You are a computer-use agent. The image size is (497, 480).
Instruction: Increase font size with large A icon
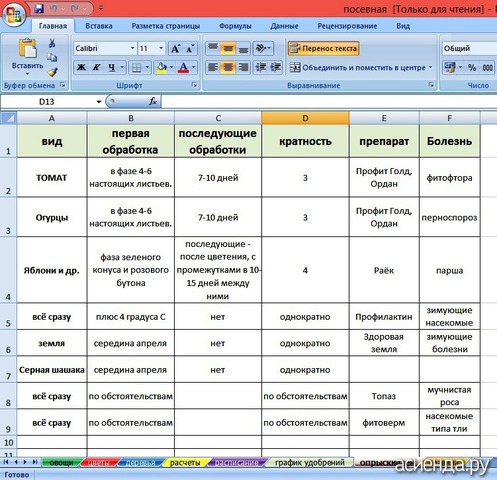pyautogui.click(x=175, y=49)
